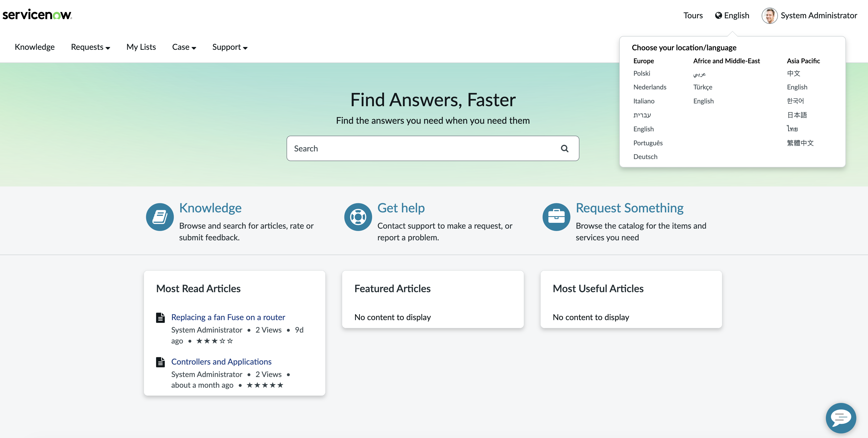Click document icon beside Controllers and Applications
The width and height of the screenshot is (868, 438).
[160, 362]
